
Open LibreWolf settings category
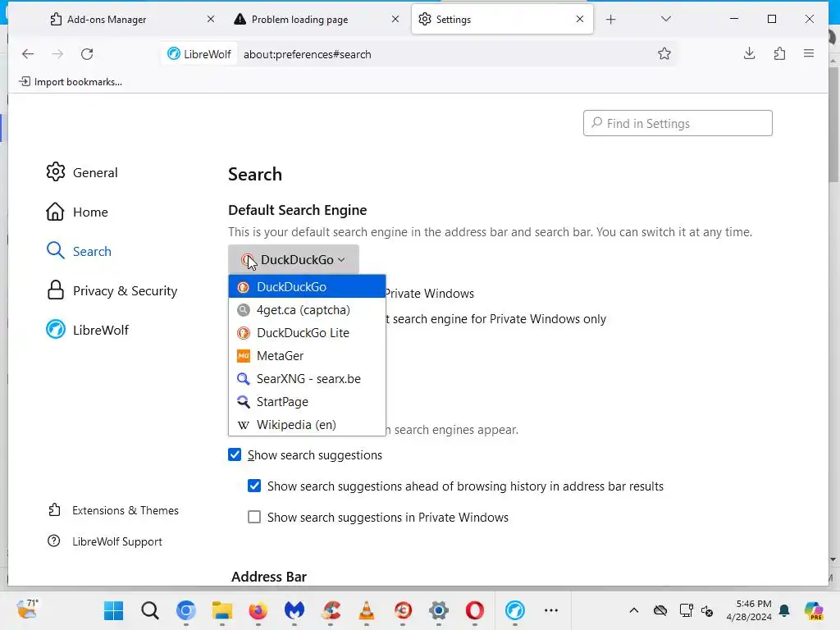pos(87,330)
